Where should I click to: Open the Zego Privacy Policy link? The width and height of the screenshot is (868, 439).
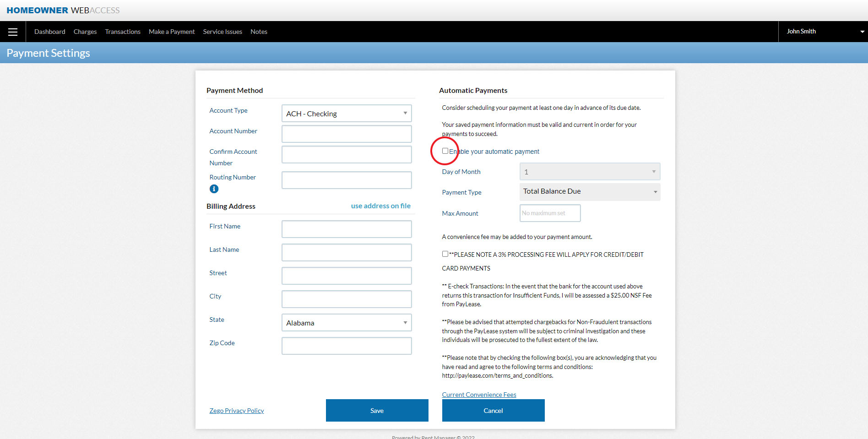(x=236, y=410)
